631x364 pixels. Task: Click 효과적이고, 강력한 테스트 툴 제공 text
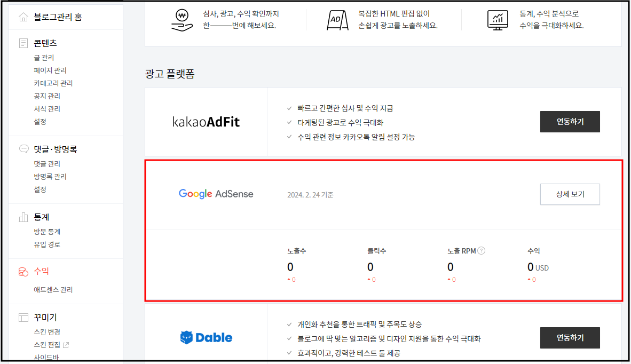click(x=349, y=353)
